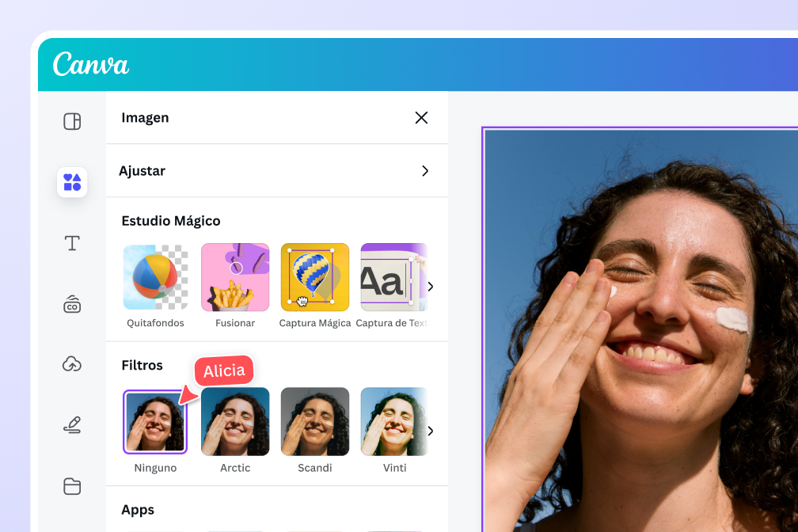This screenshot has height=532, width=798.
Task: Choose the Fusionar magic tool
Action: point(235,277)
